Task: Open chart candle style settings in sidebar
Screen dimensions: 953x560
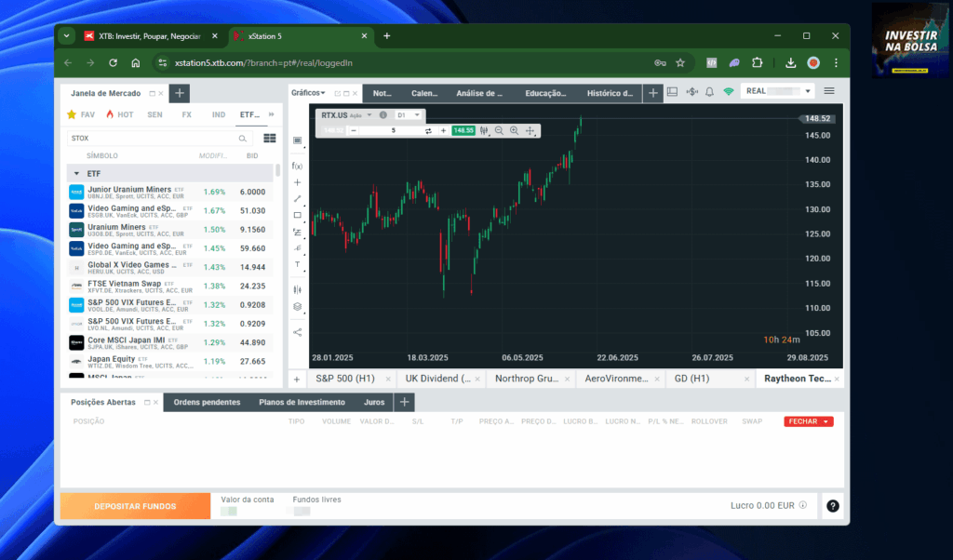Action: 297,289
